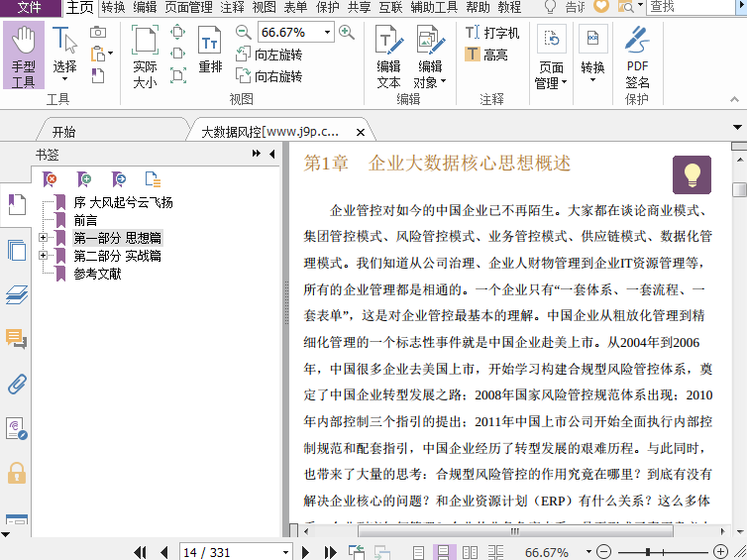This screenshot has width=747, height=560.
Task: Open the Attachments paperclip sidebar icon
Action: pyautogui.click(x=17, y=385)
